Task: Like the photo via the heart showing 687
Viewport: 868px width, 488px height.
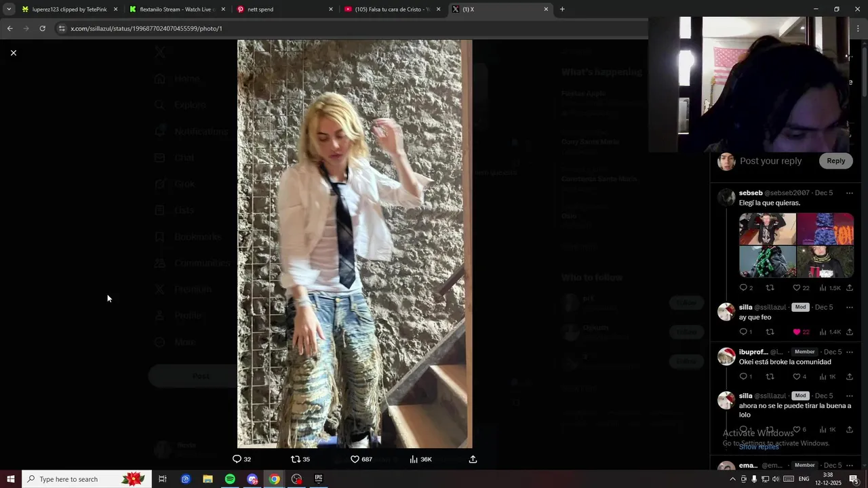Action: click(x=355, y=459)
